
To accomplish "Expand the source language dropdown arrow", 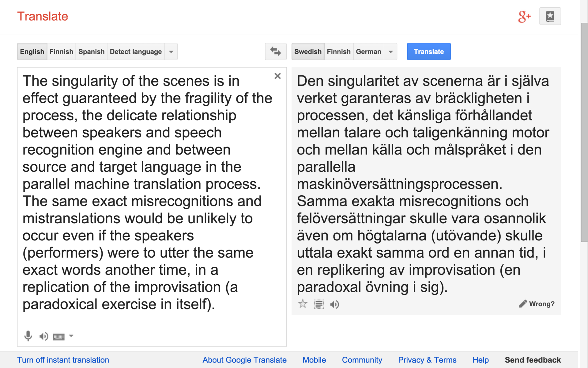I will coord(171,52).
